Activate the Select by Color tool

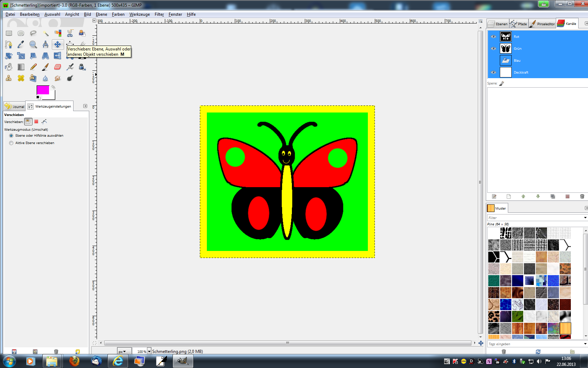58,33
